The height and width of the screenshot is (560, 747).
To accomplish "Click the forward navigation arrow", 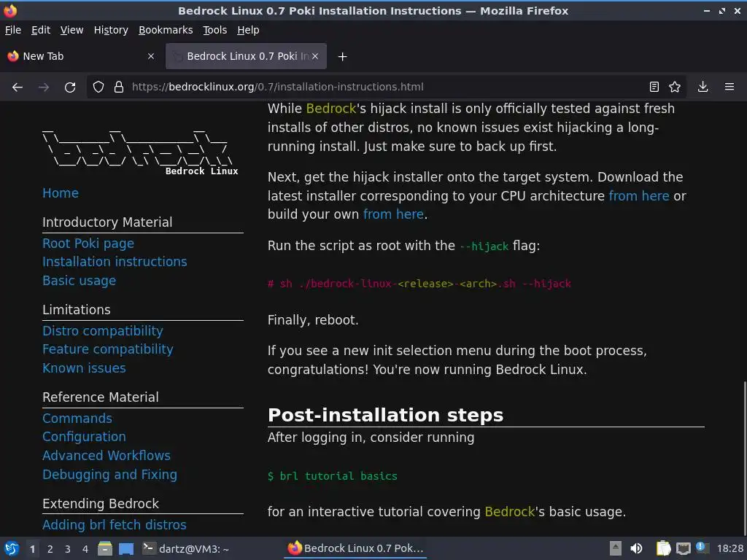I will pyautogui.click(x=44, y=87).
